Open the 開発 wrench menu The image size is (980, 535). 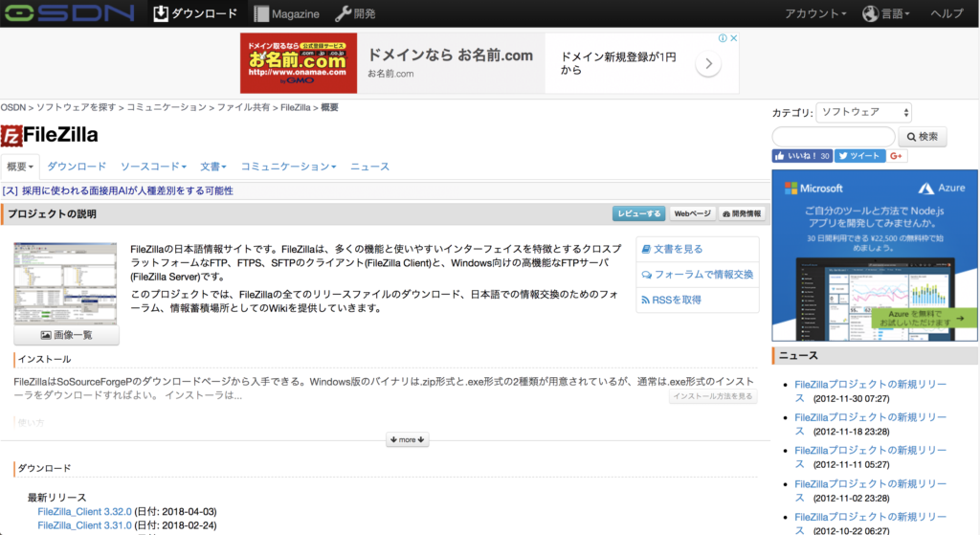(355, 13)
